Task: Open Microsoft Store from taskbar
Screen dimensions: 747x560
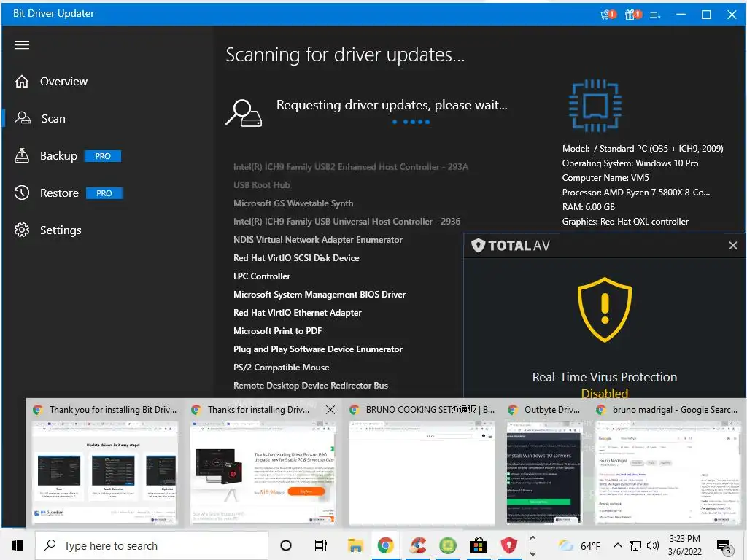Action: coord(478,545)
